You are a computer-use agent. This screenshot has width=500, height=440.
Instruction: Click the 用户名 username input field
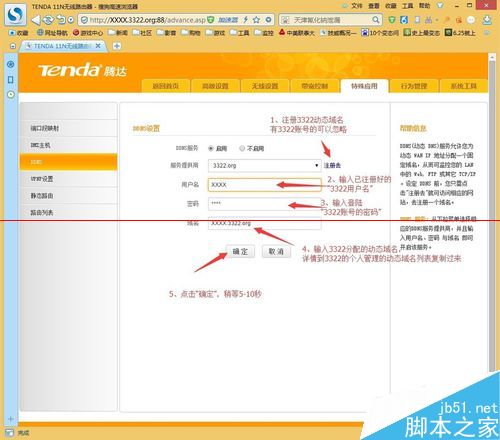(x=265, y=185)
